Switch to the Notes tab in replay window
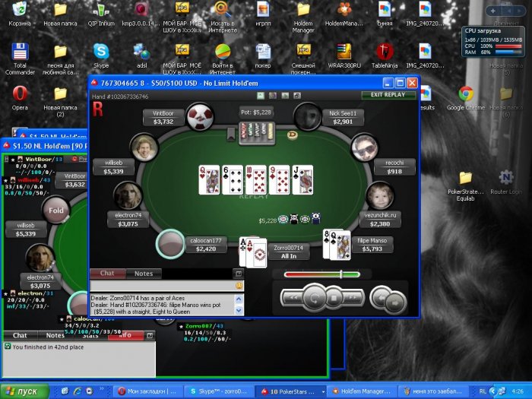 144,274
